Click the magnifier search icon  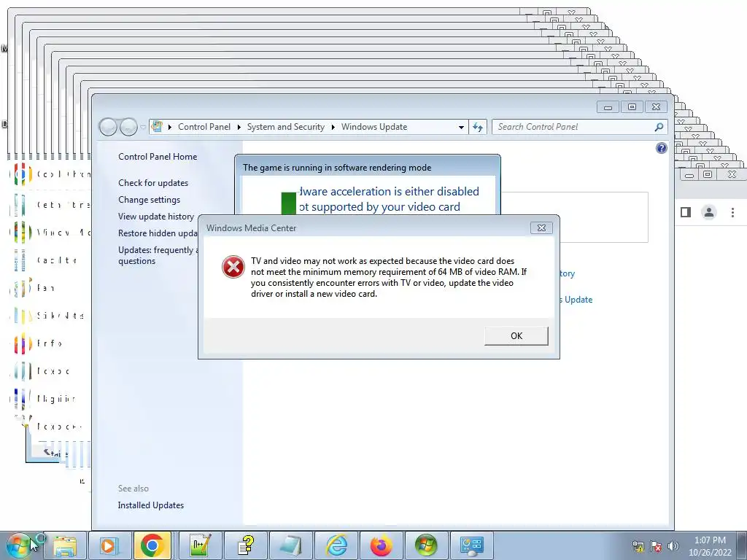point(659,127)
